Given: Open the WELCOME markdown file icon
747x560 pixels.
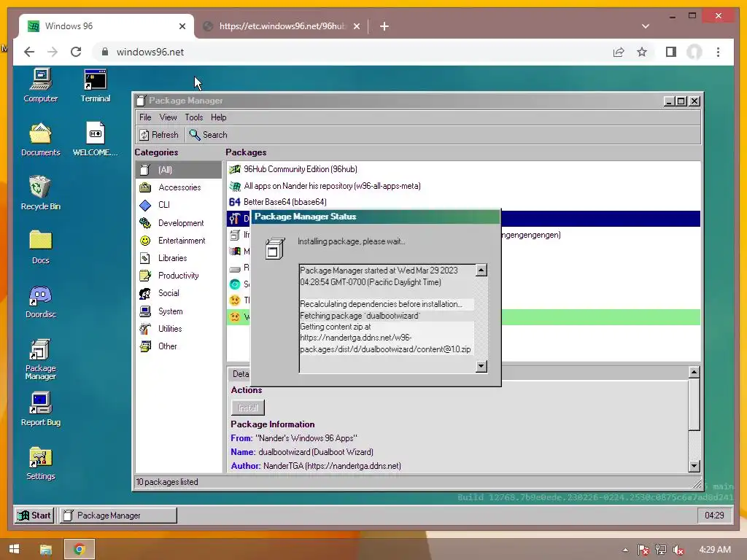Looking at the screenshot, I should 96,139.
